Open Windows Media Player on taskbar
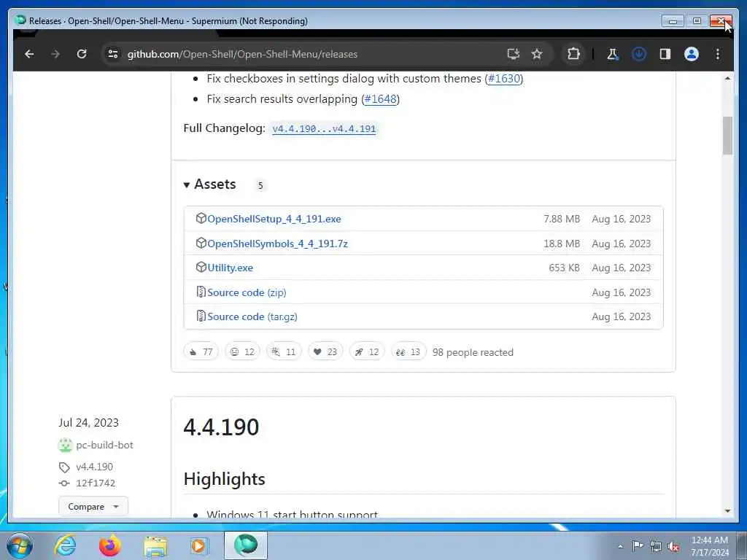This screenshot has height=560, width=747. (x=198, y=546)
